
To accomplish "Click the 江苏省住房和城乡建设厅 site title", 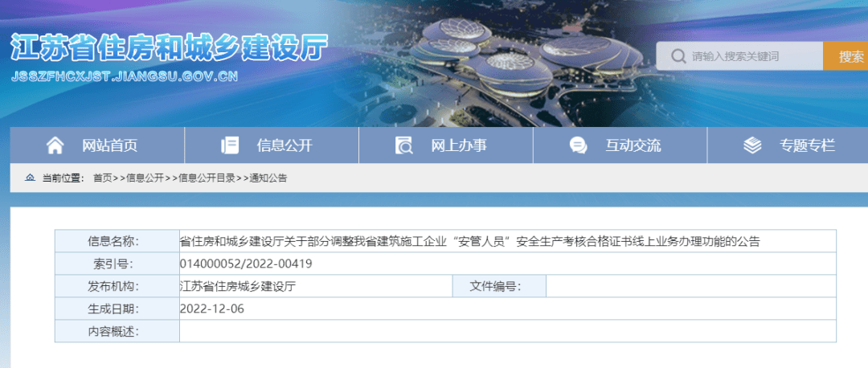I will pos(170,48).
